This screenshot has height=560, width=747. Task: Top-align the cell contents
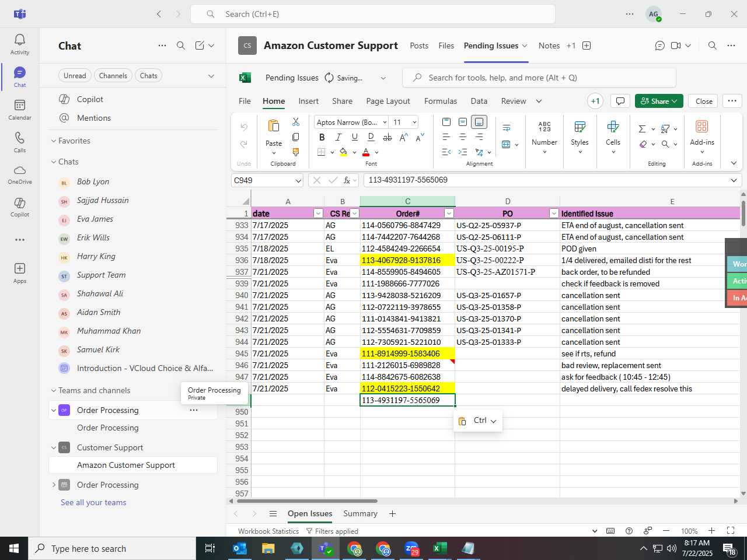click(446, 122)
